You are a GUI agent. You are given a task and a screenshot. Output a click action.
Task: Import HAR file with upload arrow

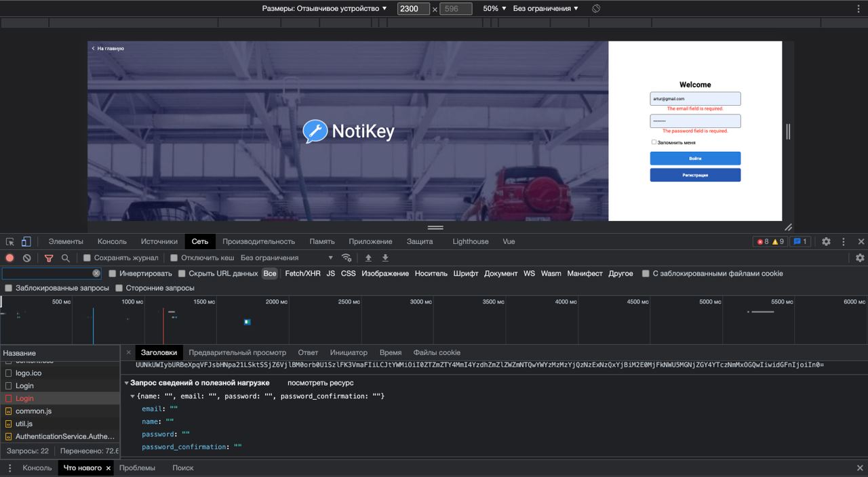point(369,257)
